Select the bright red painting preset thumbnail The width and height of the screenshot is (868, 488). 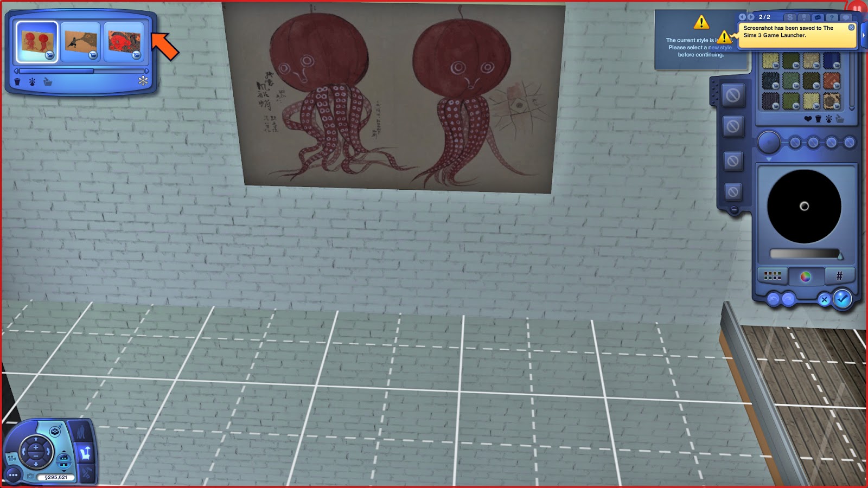pos(124,41)
